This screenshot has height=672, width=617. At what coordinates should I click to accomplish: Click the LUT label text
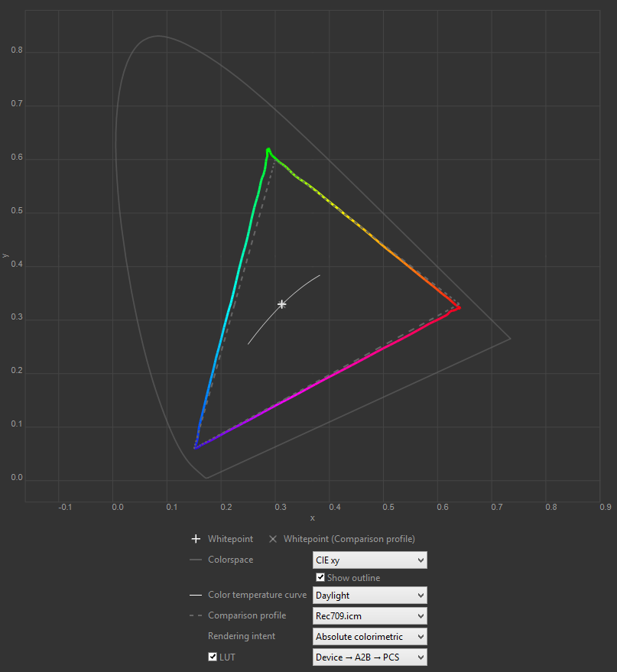click(x=227, y=657)
